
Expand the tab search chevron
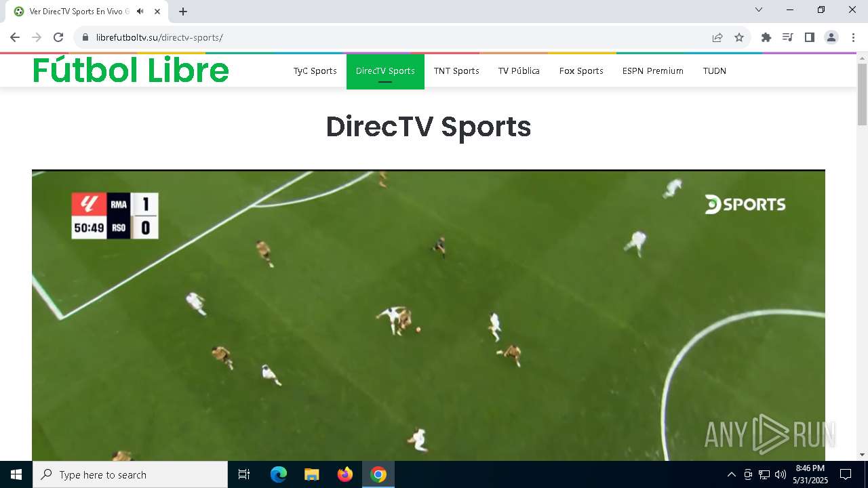[759, 9]
